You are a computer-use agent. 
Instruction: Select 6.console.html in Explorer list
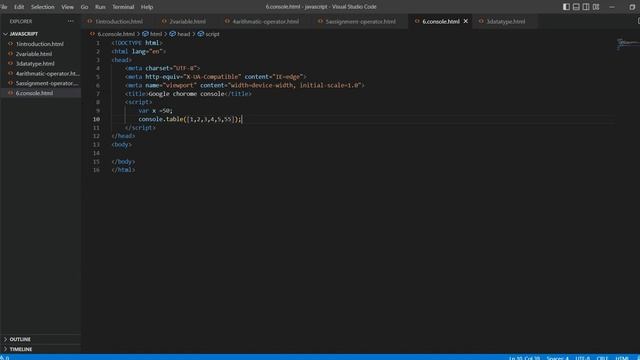[x=40, y=93]
